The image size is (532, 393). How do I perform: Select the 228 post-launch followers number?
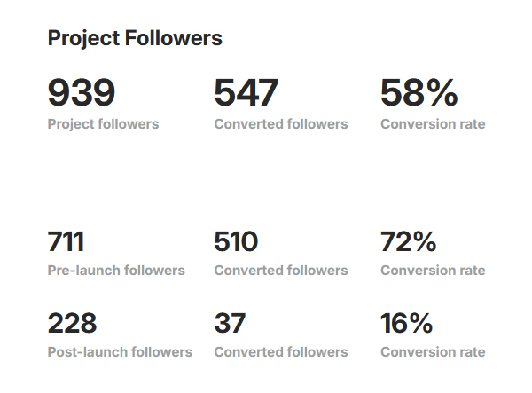tap(73, 323)
